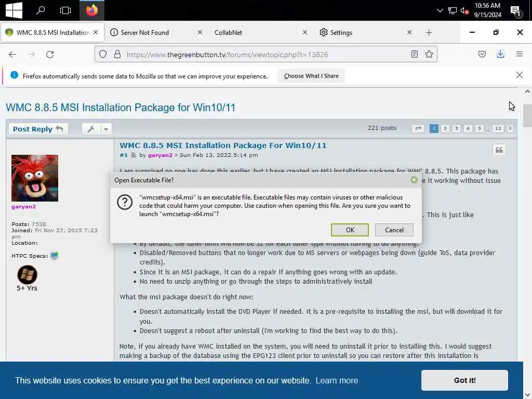Viewport: 532px width, 399px height.
Task: Dismiss the Firefox data notification bar
Action: tap(519, 75)
